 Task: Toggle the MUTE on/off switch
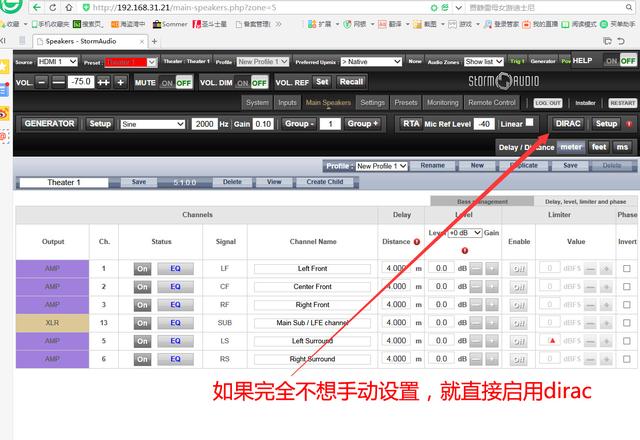point(176,83)
